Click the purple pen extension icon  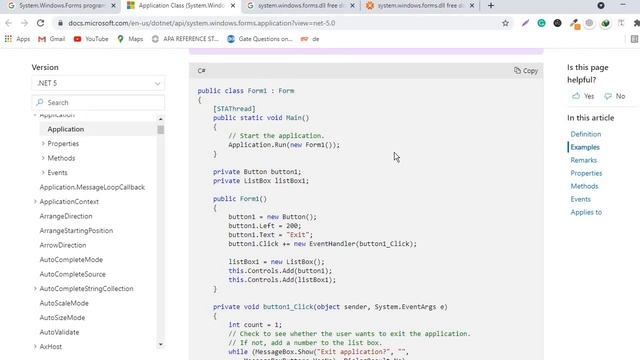coord(525,23)
